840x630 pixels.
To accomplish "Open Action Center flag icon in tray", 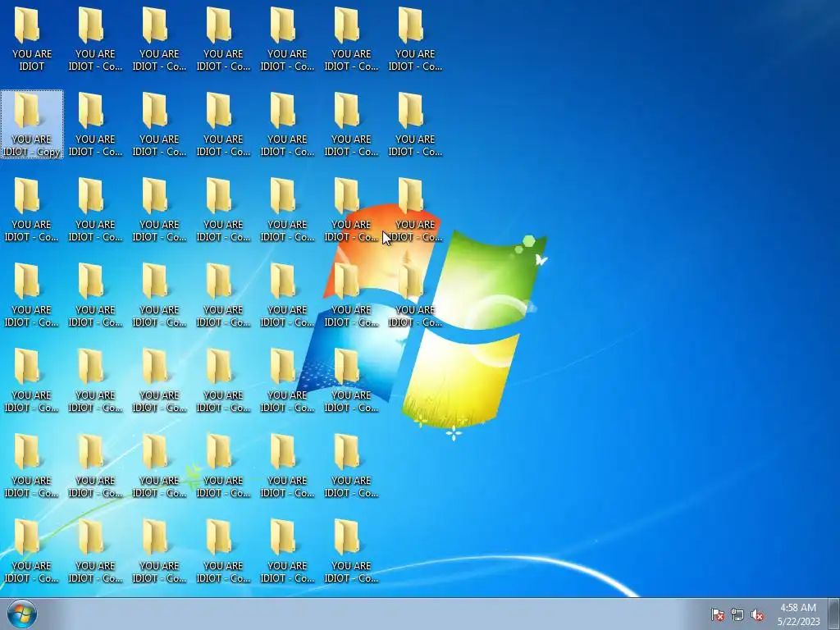I will [x=717, y=614].
